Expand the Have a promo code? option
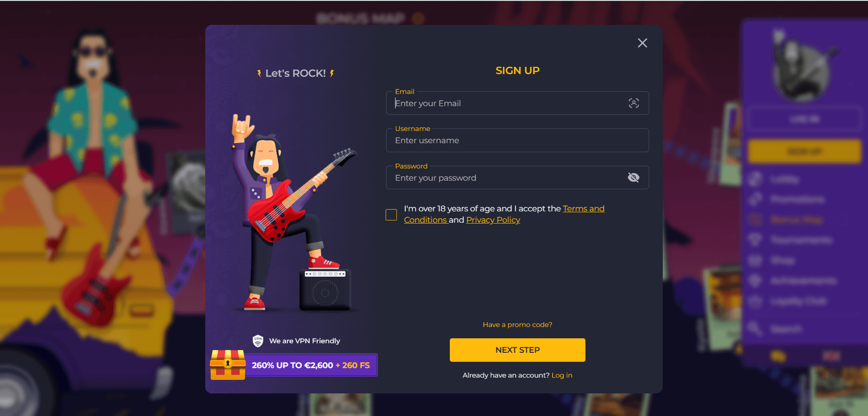The image size is (868, 416). point(517,325)
